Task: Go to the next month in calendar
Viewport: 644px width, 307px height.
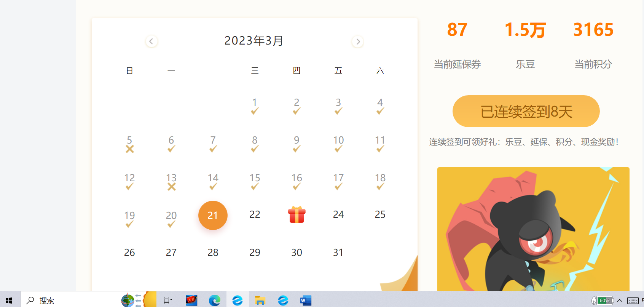Action: pyautogui.click(x=358, y=41)
